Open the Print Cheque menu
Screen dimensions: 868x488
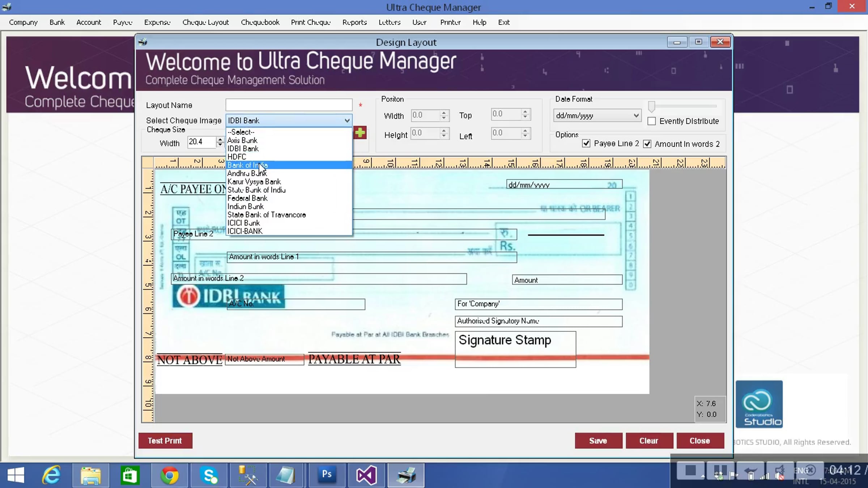[x=311, y=22]
